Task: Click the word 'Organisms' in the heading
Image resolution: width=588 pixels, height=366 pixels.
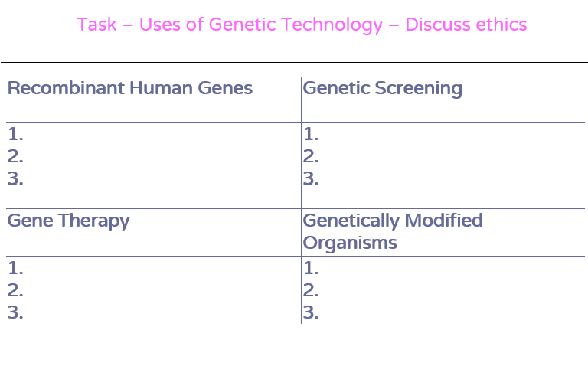Action: pos(350,243)
